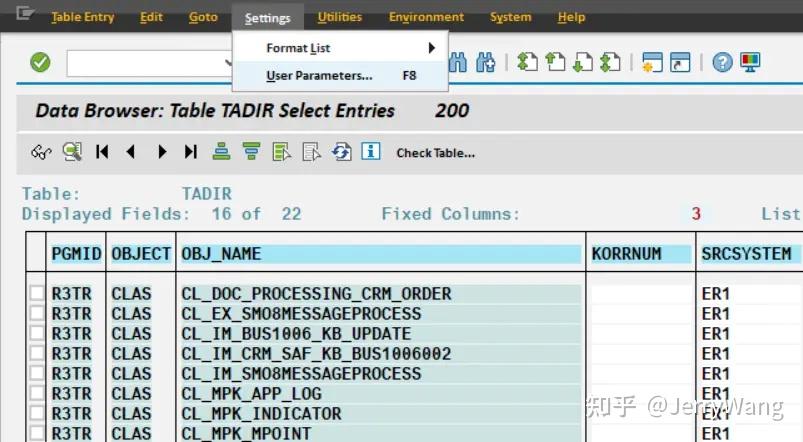Click the Settings menu header

[267, 18]
